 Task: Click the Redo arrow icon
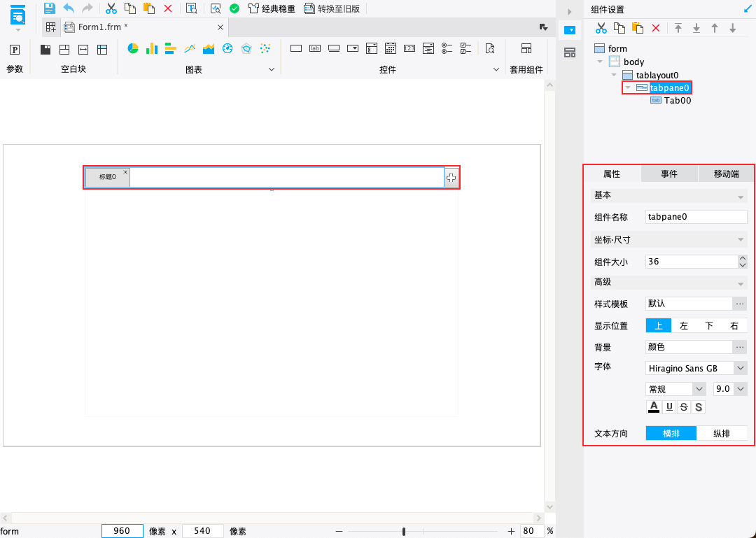click(87, 8)
